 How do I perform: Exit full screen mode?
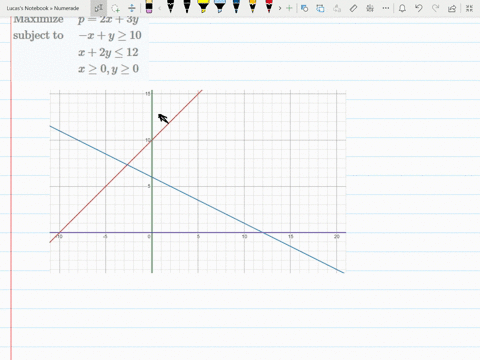(x=469, y=8)
